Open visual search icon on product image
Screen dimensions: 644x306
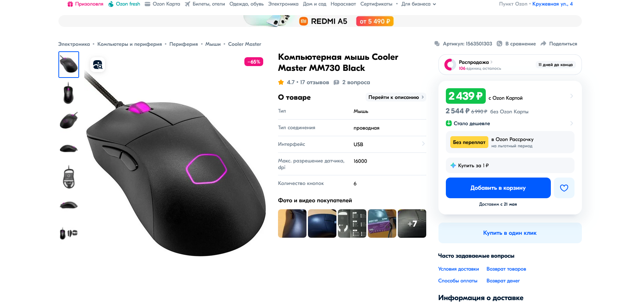98,65
